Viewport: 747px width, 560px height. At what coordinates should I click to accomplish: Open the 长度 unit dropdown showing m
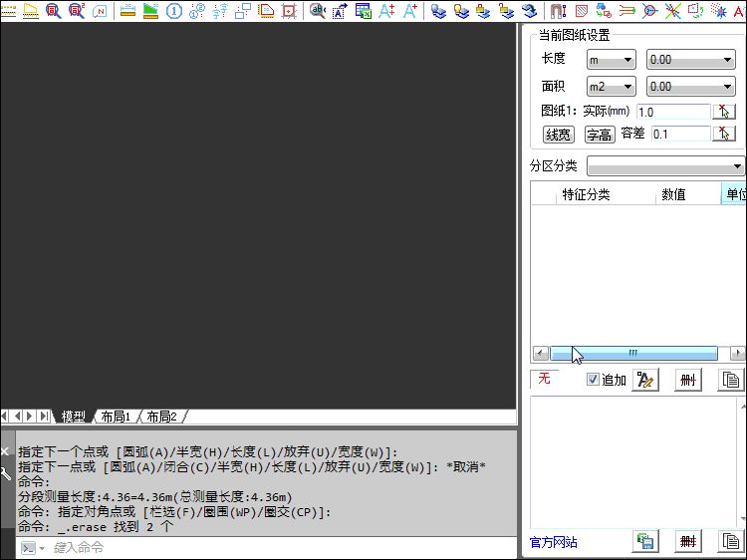[x=611, y=61]
